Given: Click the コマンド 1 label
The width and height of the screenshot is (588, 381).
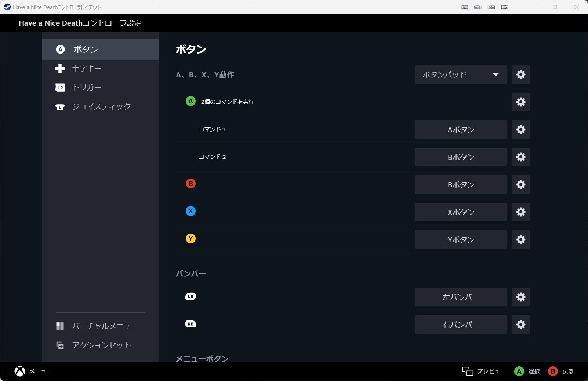Looking at the screenshot, I should [212, 129].
